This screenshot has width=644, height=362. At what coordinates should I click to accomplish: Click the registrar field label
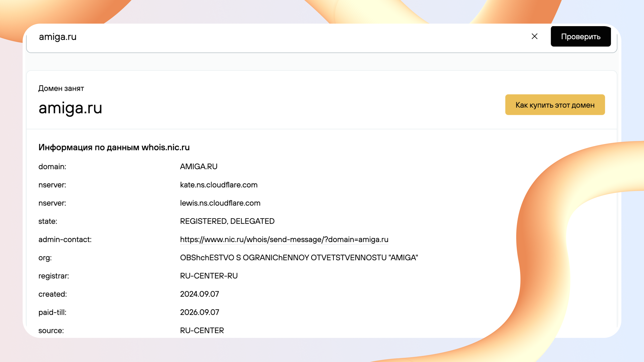click(x=54, y=276)
